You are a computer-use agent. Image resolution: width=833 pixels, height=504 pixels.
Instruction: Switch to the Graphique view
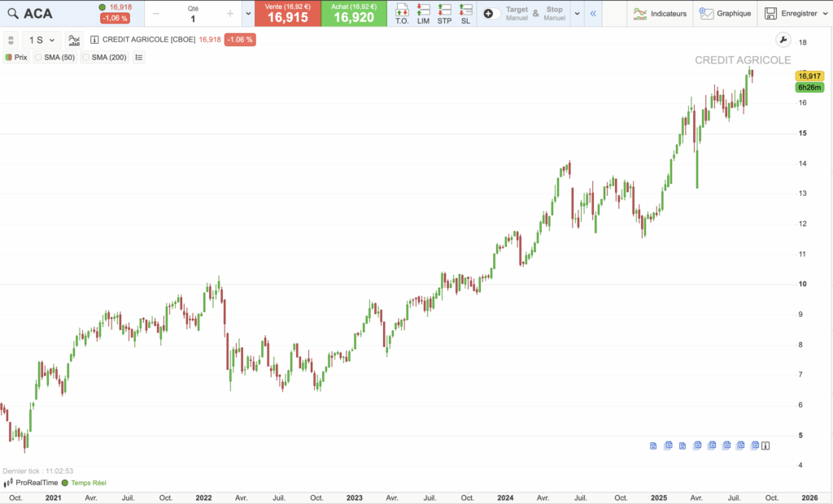pyautogui.click(x=726, y=13)
